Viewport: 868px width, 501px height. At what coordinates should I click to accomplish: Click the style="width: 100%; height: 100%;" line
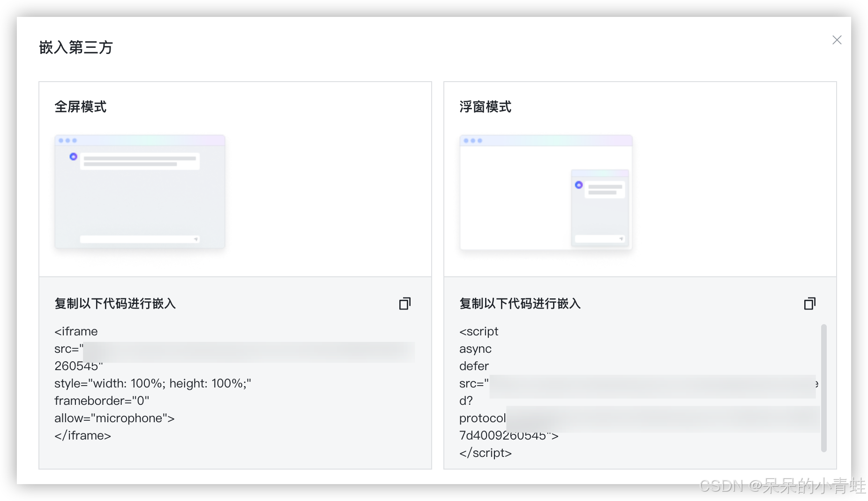click(153, 383)
